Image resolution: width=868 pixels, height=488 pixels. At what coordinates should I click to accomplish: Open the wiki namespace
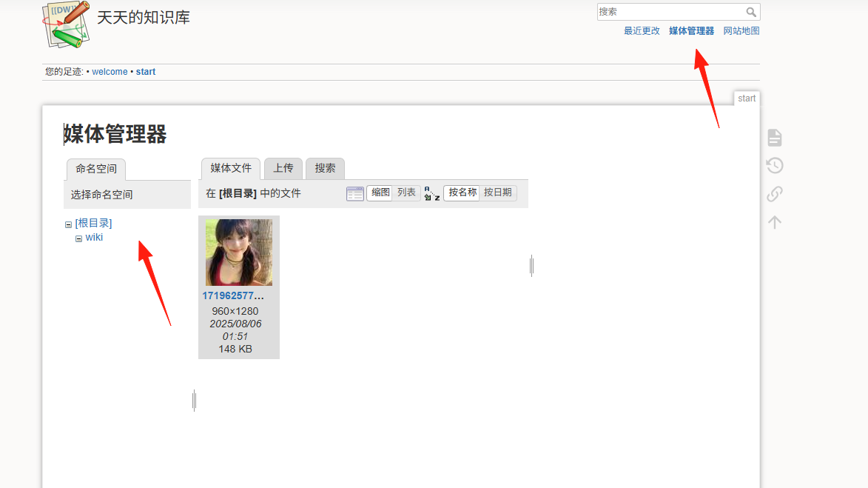coord(94,237)
